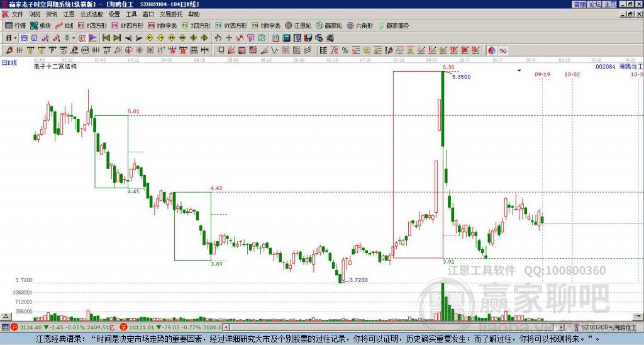Click the colorful flag icon

[x=93, y=38]
